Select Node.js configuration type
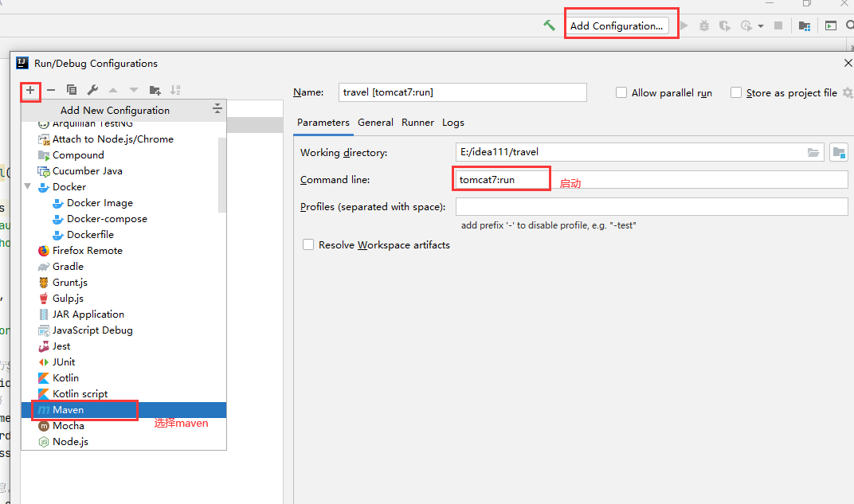Image resolution: width=854 pixels, height=504 pixels. 123,441
